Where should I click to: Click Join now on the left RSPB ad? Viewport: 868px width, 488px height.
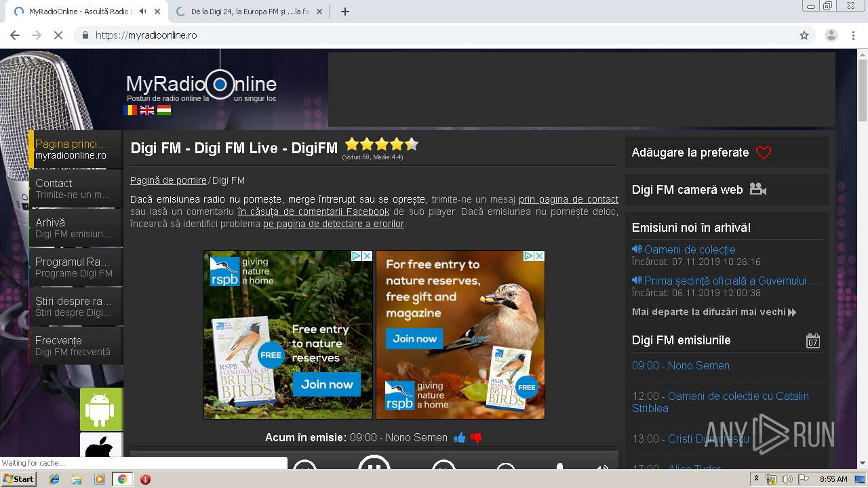(x=327, y=384)
